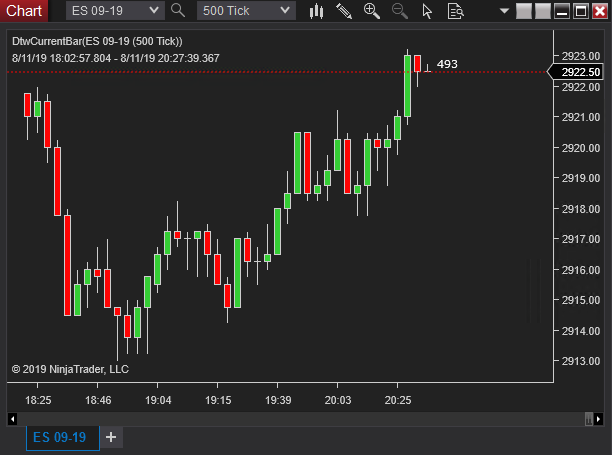
Task: Open the Chart menu button
Action: pos(24,11)
